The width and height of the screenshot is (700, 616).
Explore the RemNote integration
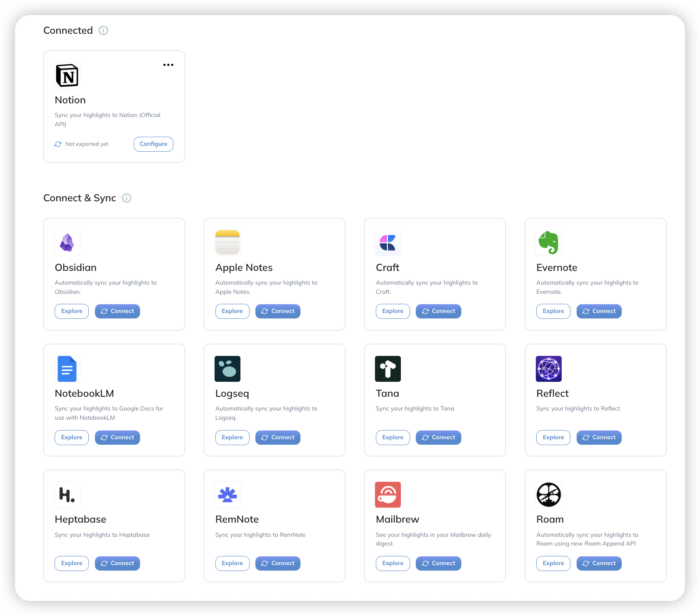point(232,563)
